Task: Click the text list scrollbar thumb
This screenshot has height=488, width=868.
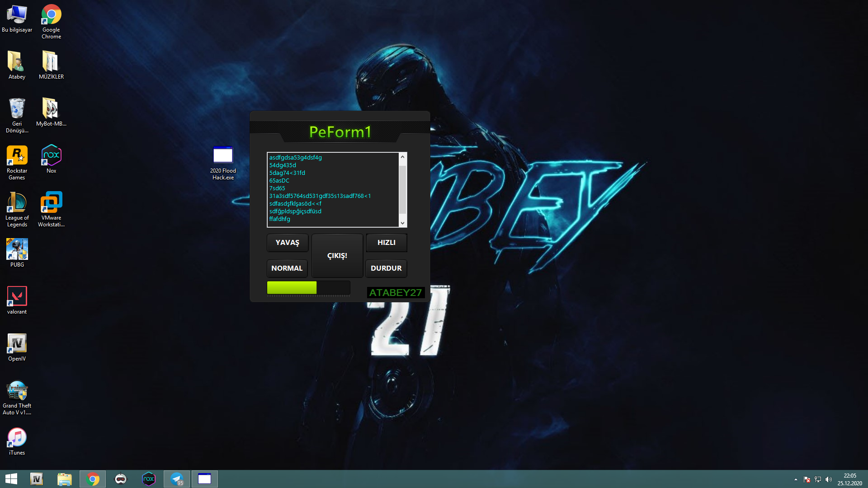Action: (x=402, y=189)
